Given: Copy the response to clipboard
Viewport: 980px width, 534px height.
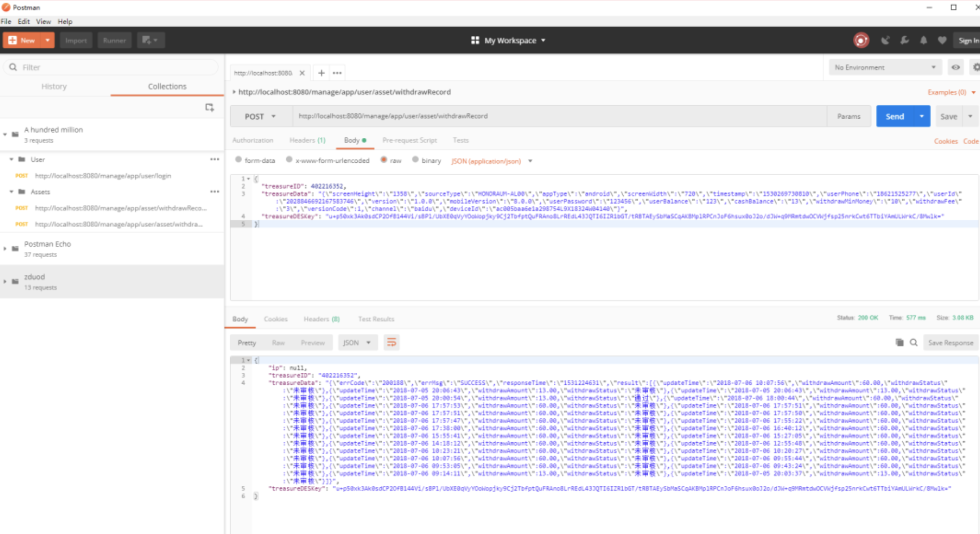Looking at the screenshot, I should point(900,343).
